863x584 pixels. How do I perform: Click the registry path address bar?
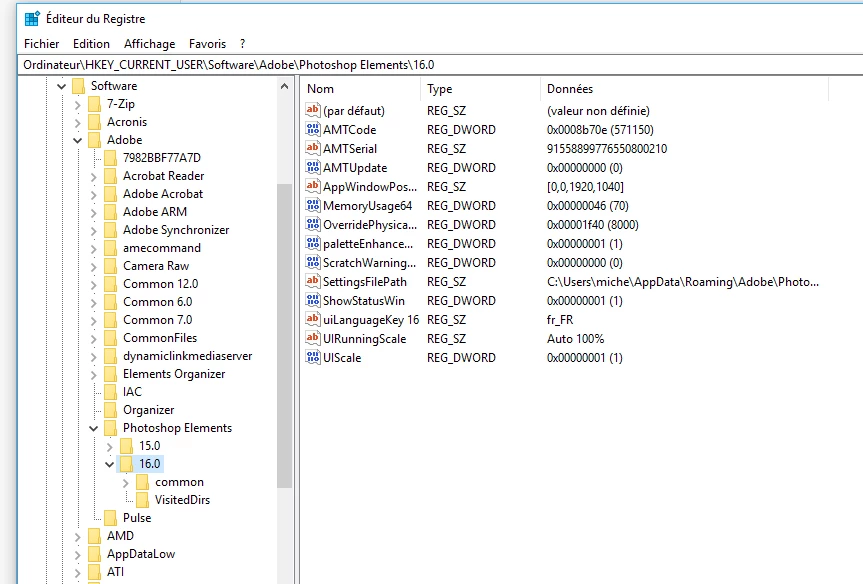440,65
